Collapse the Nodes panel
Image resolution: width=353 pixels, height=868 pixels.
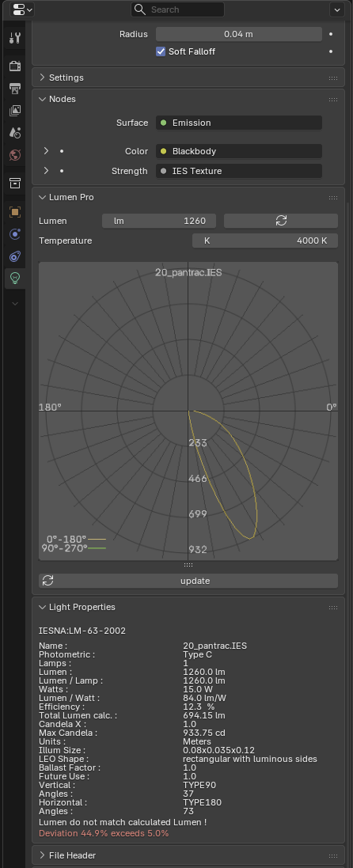(42, 99)
